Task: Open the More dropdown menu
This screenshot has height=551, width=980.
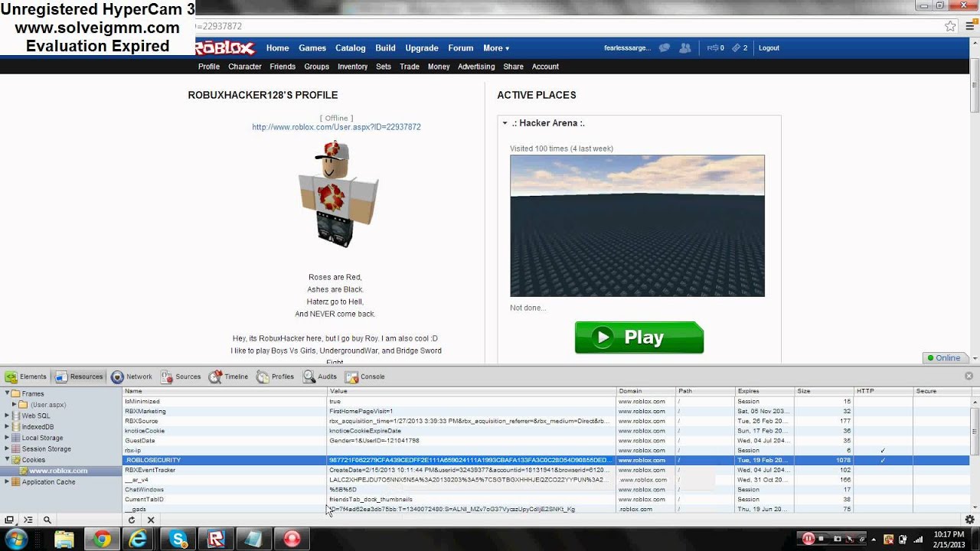Action: click(x=496, y=47)
